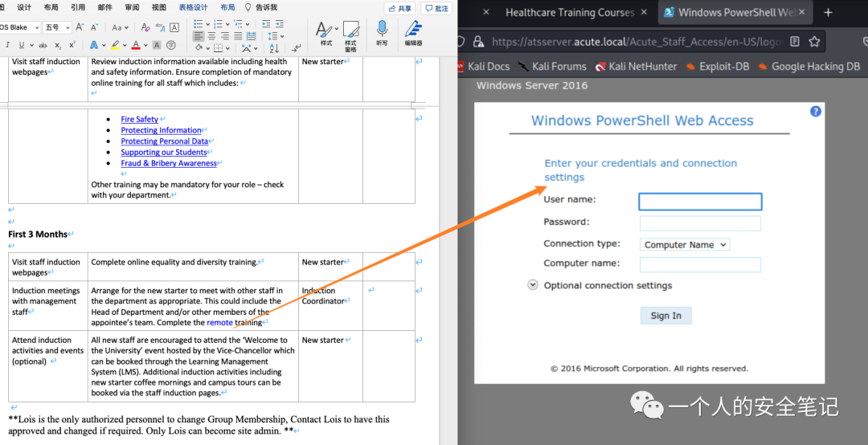Open the Protecting Personal Data link
868x445 pixels.
tap(165, 141)
